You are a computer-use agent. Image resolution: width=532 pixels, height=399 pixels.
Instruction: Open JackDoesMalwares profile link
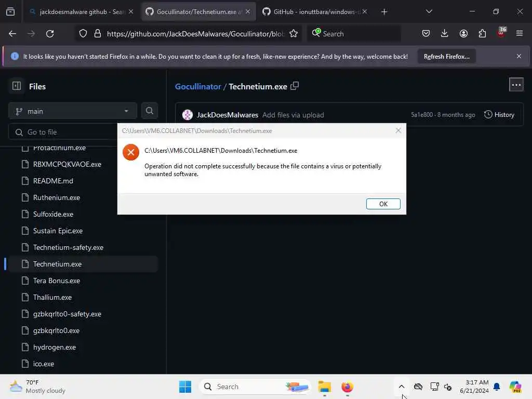click(228, 115)
